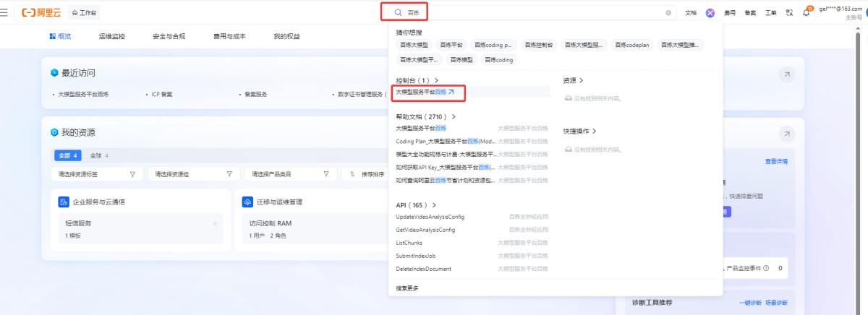This screenshot has height=315, width=868.
Task: Click the 阿里云 logo
Action: 42,12
